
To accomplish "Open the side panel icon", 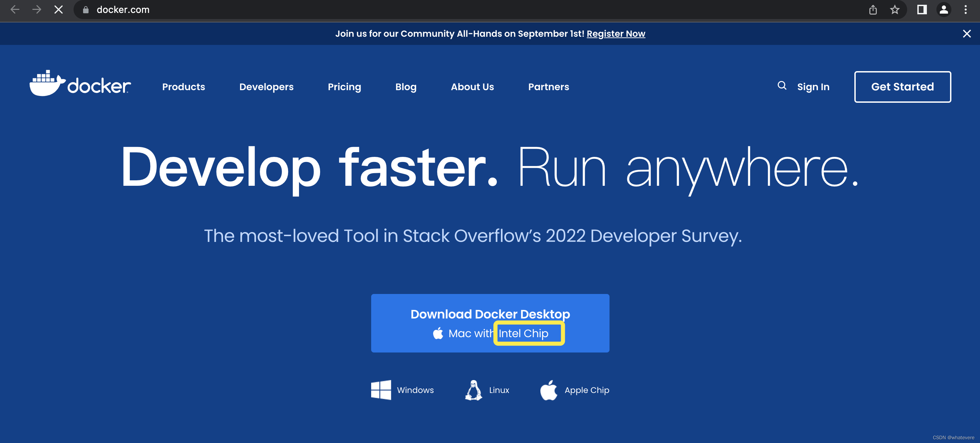I will (x=922, y=10).
